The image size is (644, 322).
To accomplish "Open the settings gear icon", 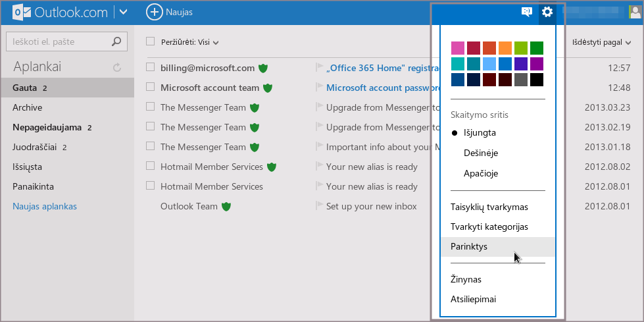I will pyautogui.click(x=547, y=12).
